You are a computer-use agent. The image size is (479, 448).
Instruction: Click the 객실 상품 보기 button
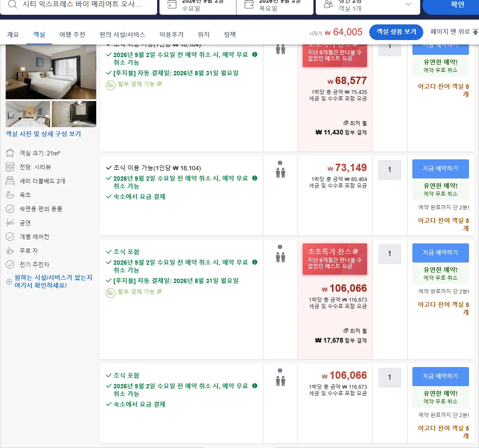click(396, 32)
